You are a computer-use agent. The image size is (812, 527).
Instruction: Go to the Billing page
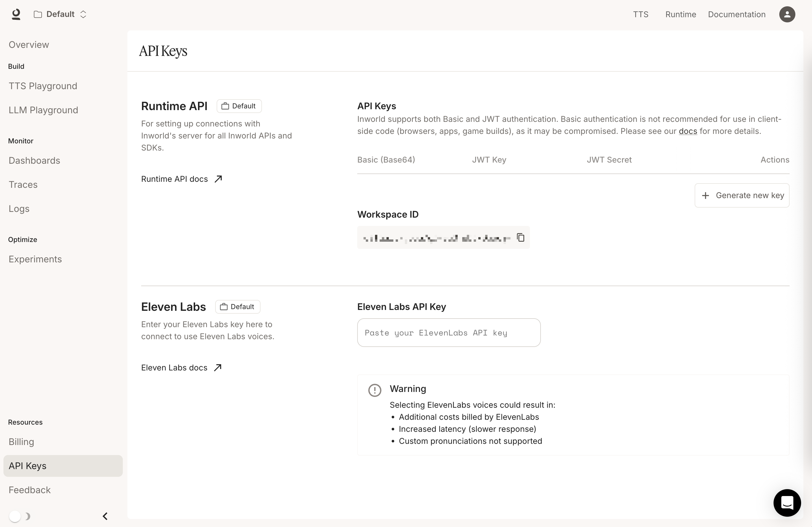tap(21, 442)
